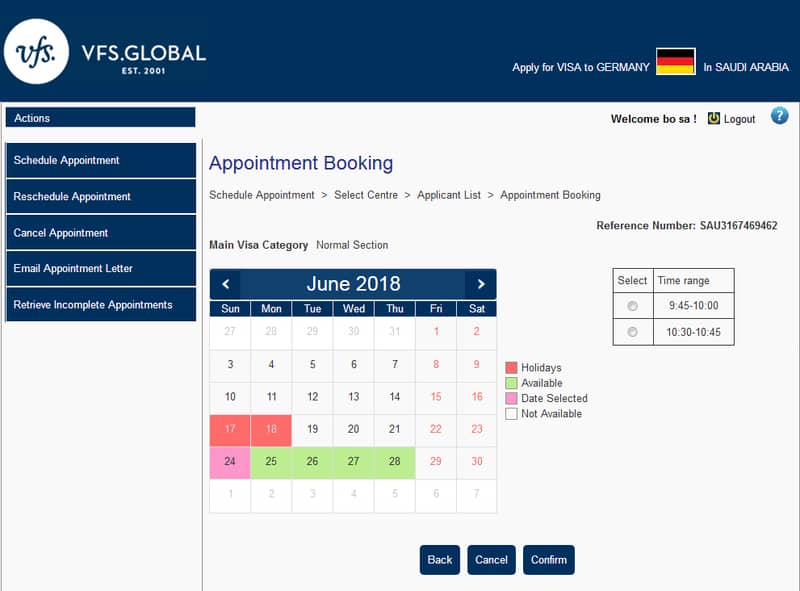Open Schedule Appointment in Actions menu
800x591 pixels.
101,160
